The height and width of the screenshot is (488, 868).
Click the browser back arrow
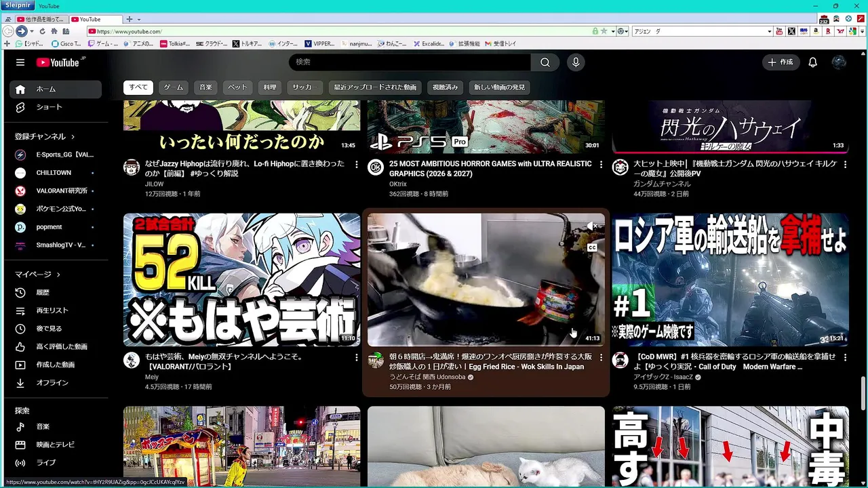pos(8,31)
